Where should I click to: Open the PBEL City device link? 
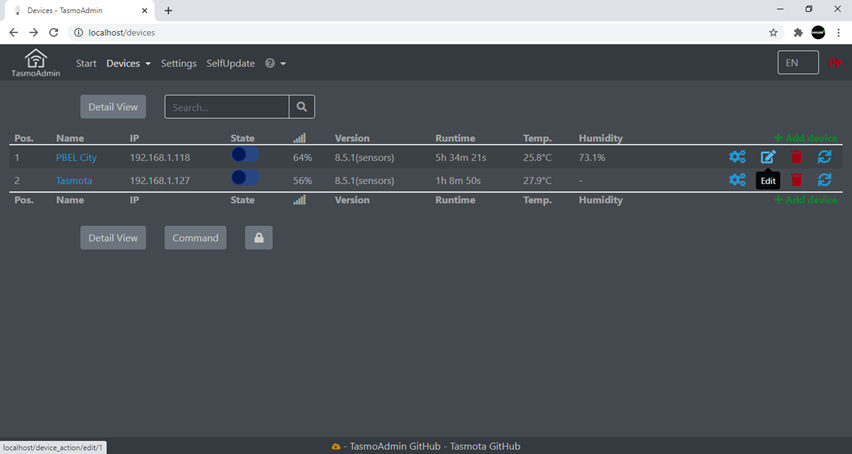coord(76,157)
